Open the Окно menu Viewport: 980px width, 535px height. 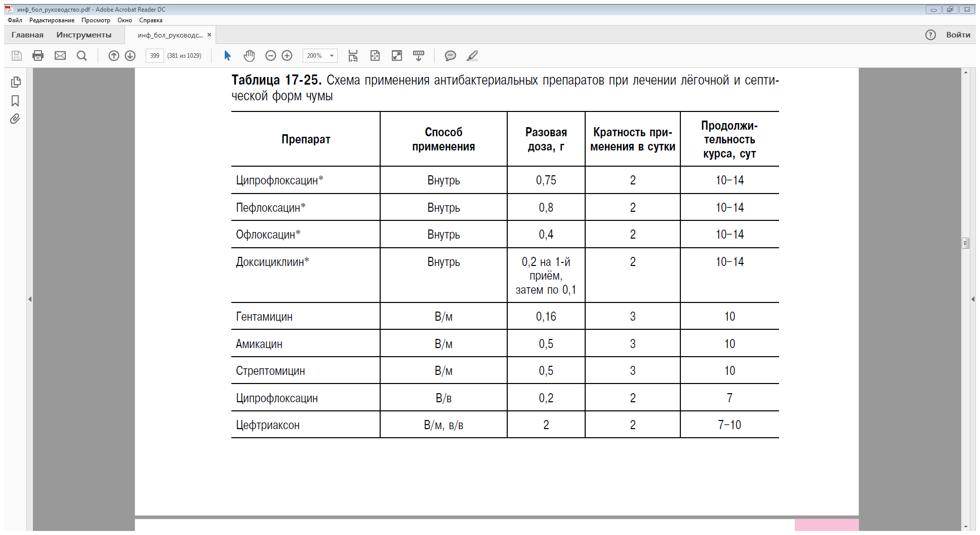pos(125,20)
